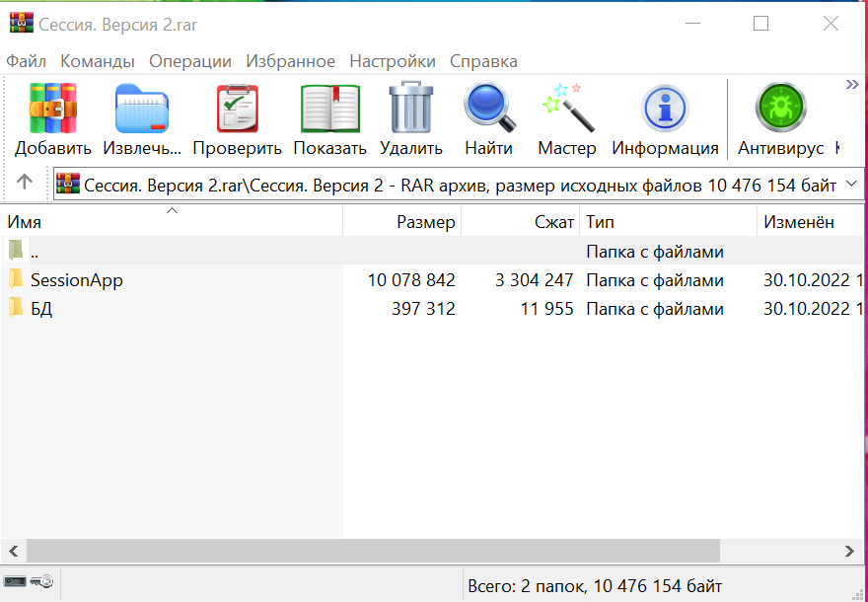The image size is (868, 602).
Task: Select the parent directory '..' entry
Action: [x=34, y=252]
